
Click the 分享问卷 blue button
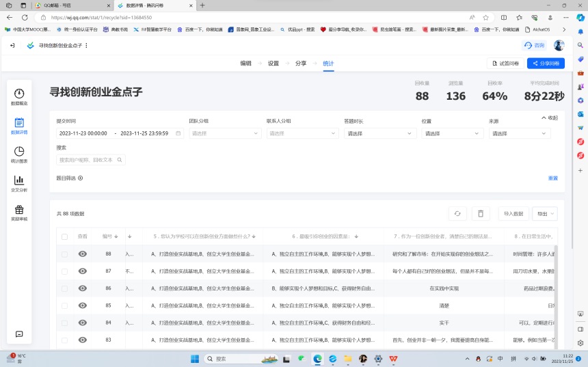tap(546, 63)
